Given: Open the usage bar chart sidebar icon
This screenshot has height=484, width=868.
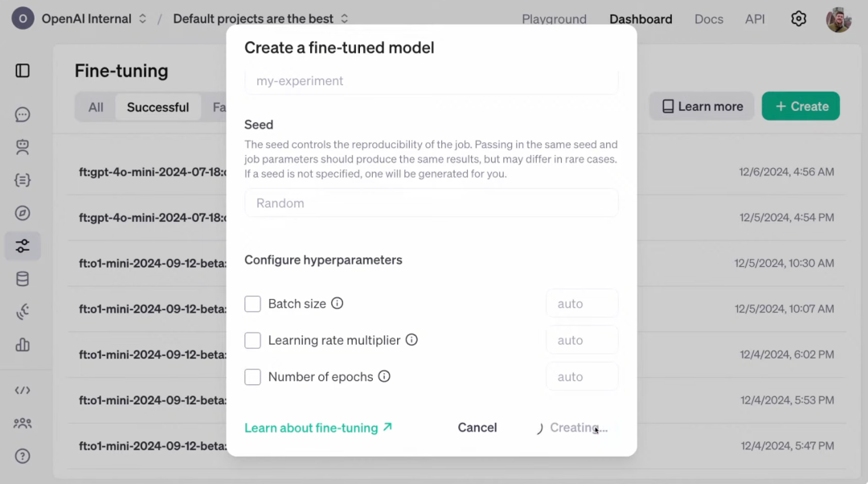Looking at the screenshot, I should pyautogui.click(x=23, y=345).
